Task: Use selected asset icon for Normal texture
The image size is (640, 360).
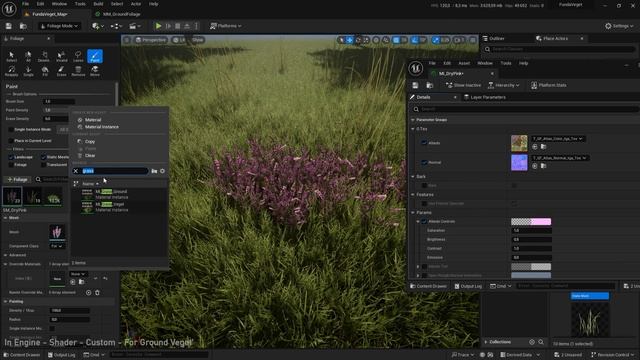Action: (535, 166)
